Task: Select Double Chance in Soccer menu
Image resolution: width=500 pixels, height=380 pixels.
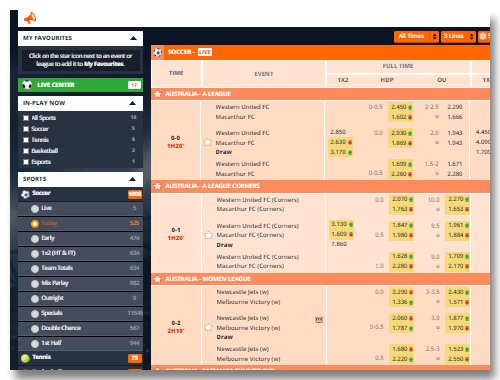Action: coord(80,328)
